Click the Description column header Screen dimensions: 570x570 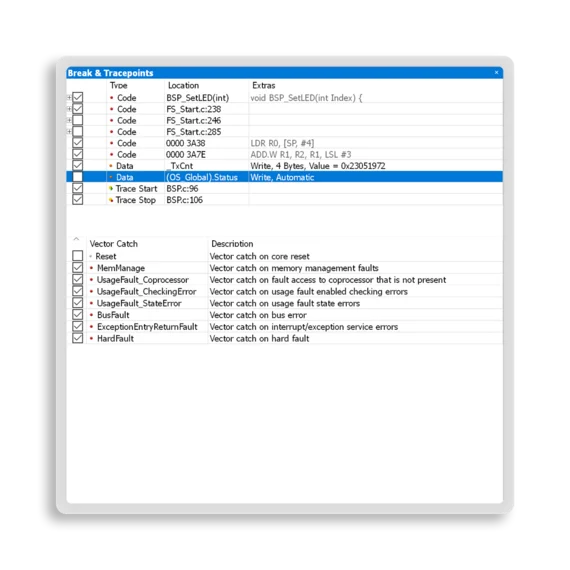[x=232, y=244]
